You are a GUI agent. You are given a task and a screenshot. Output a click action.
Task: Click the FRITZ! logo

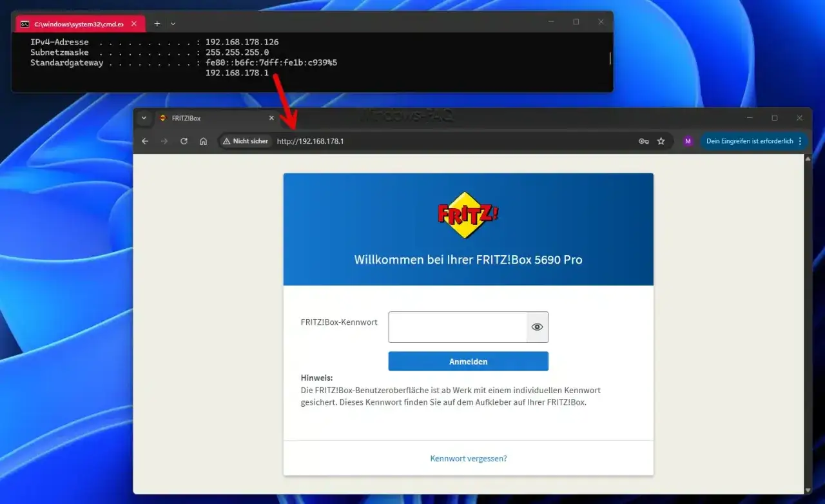click(469, 215)
